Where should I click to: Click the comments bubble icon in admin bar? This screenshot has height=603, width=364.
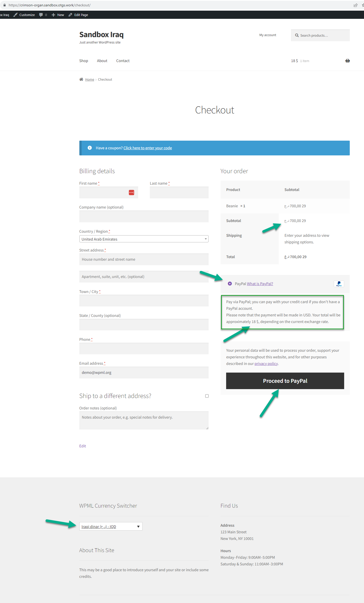(x=41, y=15)
